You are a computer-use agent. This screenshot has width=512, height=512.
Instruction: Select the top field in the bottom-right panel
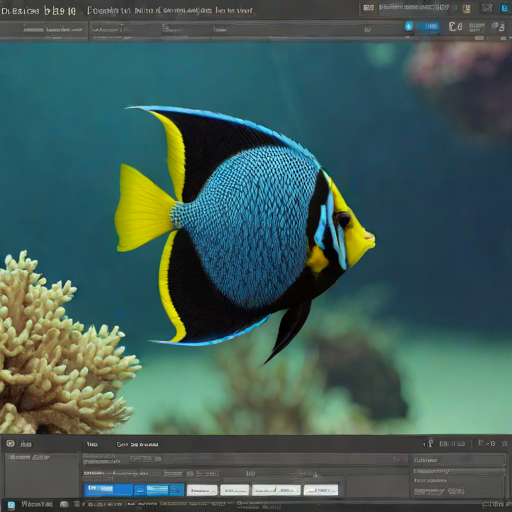pos(459,460)
